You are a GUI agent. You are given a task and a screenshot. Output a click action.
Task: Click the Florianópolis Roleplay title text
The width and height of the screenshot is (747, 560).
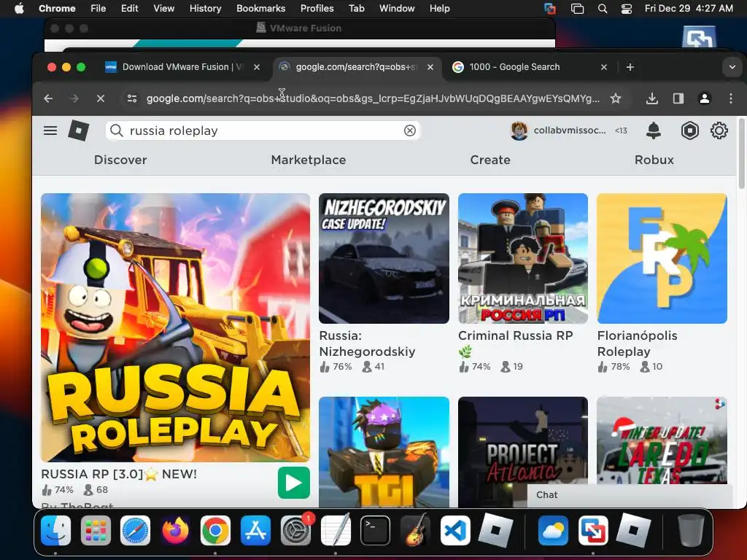[637, 343]
